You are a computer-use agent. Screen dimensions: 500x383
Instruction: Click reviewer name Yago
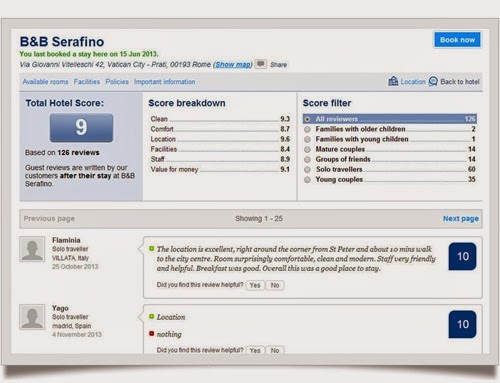tap(60, 308)
